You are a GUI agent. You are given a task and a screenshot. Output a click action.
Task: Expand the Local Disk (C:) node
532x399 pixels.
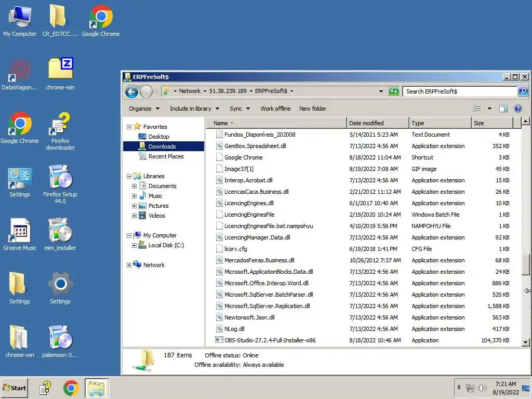pos(135,245)
